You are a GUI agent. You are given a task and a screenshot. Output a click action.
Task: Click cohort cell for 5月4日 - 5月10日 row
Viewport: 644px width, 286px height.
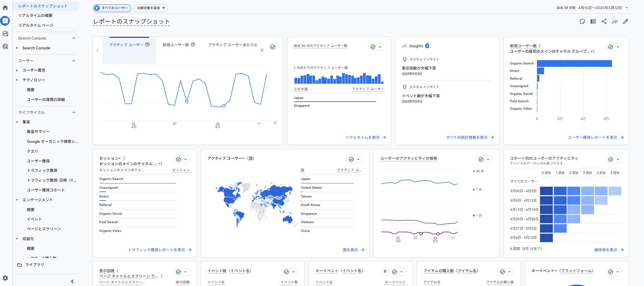546,238
